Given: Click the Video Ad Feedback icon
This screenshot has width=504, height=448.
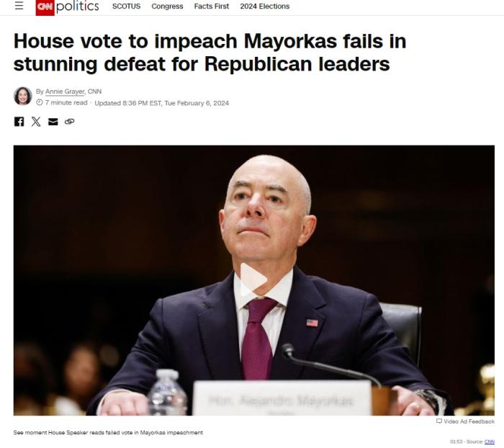Looking at the screenshot, I should tap(438, 421).
